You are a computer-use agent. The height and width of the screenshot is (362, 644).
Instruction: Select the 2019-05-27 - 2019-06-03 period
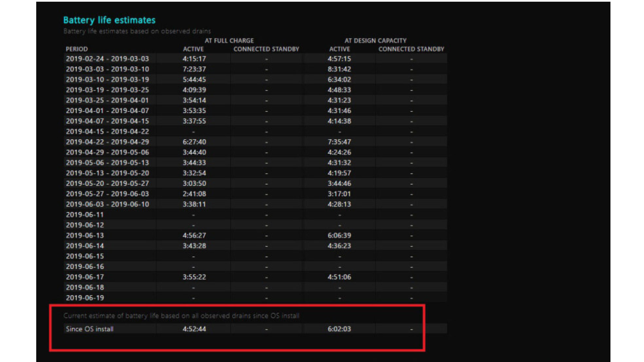(107, 194)
